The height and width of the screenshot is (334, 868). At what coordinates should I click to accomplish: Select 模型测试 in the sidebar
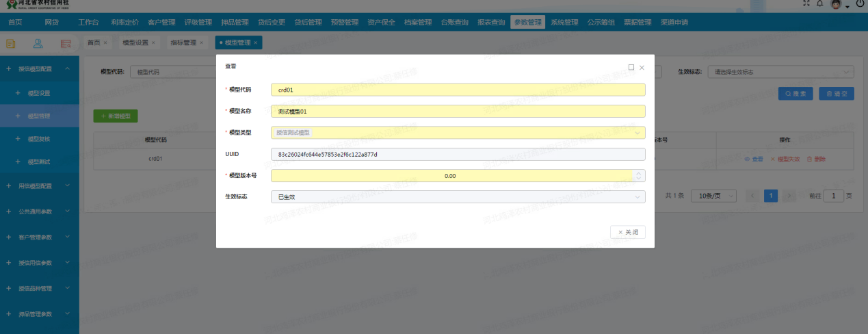(x=39, y=162)
